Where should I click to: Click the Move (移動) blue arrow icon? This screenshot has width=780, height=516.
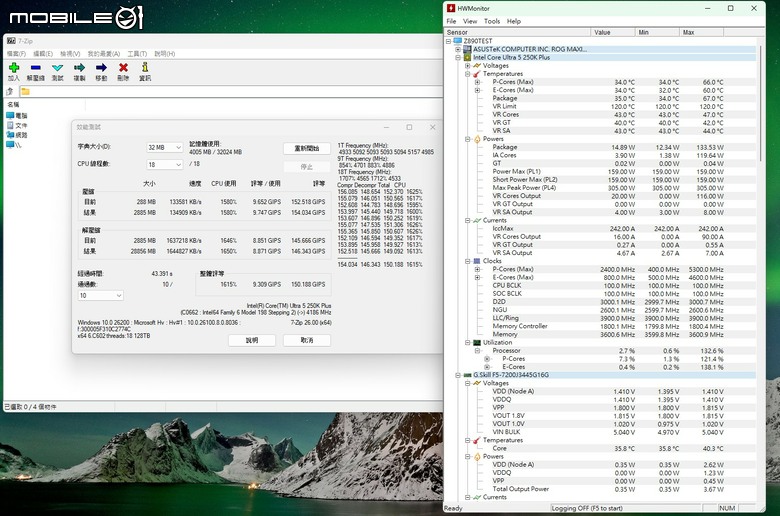pos(101,68)
